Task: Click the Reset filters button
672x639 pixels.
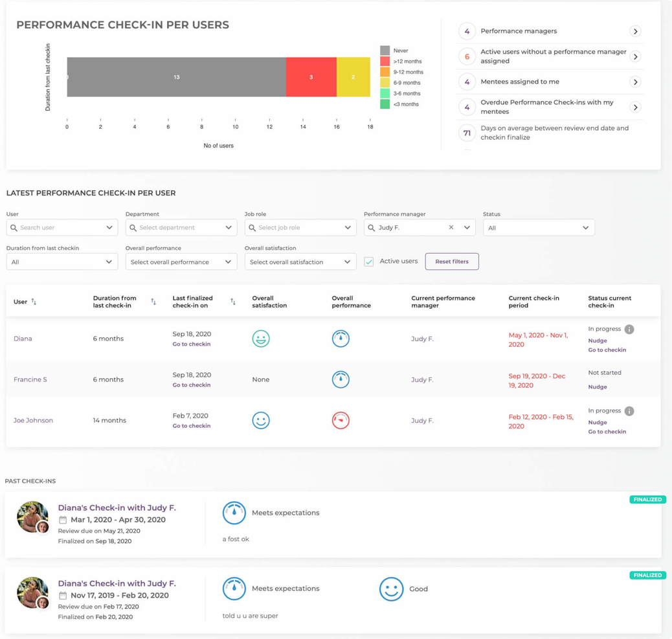Action: tap(451, 262)
